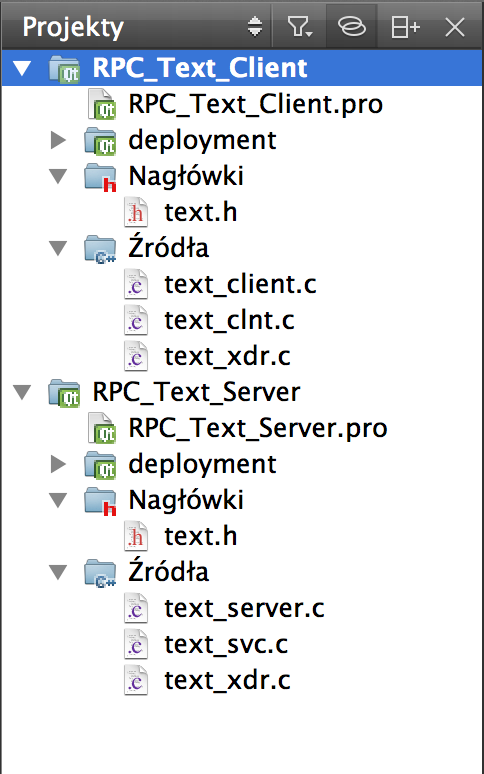This screenshot has height=774, width=484.
Task: Close the Projekty side panel
Action: [x=454, y=27]
